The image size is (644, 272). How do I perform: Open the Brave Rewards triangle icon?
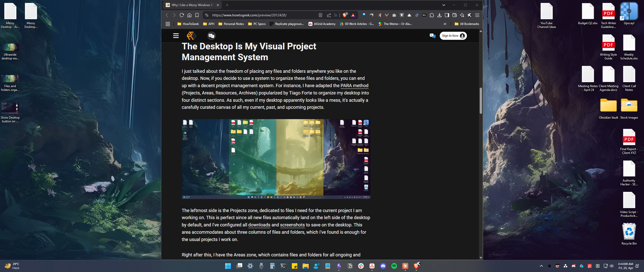pyautogui.click(x=353, y=15)
